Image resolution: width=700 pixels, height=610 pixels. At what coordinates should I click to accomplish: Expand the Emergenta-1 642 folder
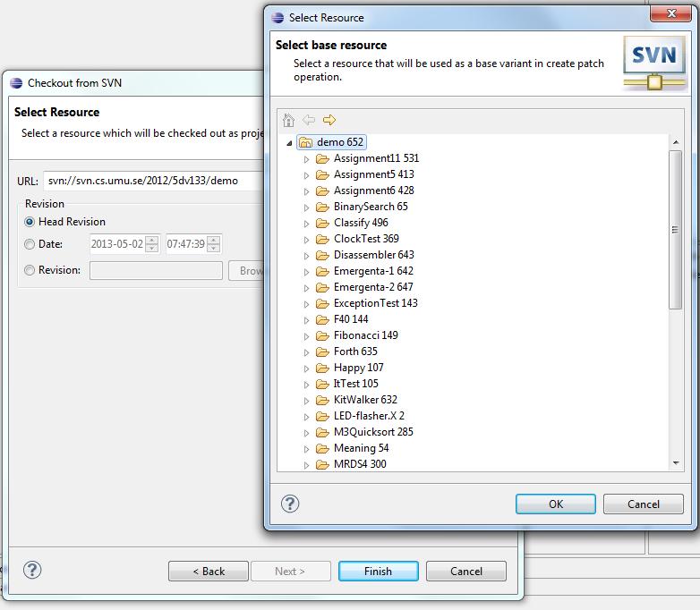(x=306, y=272)
